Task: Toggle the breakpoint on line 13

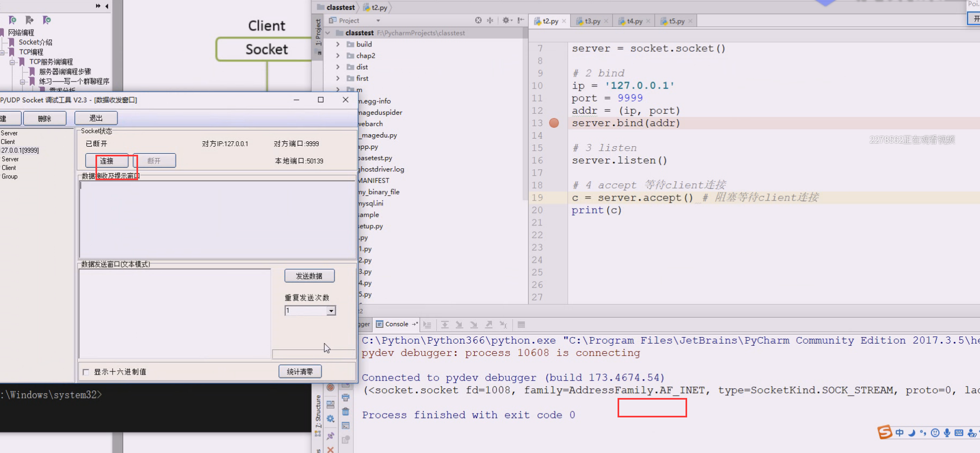Action: [x=554, y=123]
